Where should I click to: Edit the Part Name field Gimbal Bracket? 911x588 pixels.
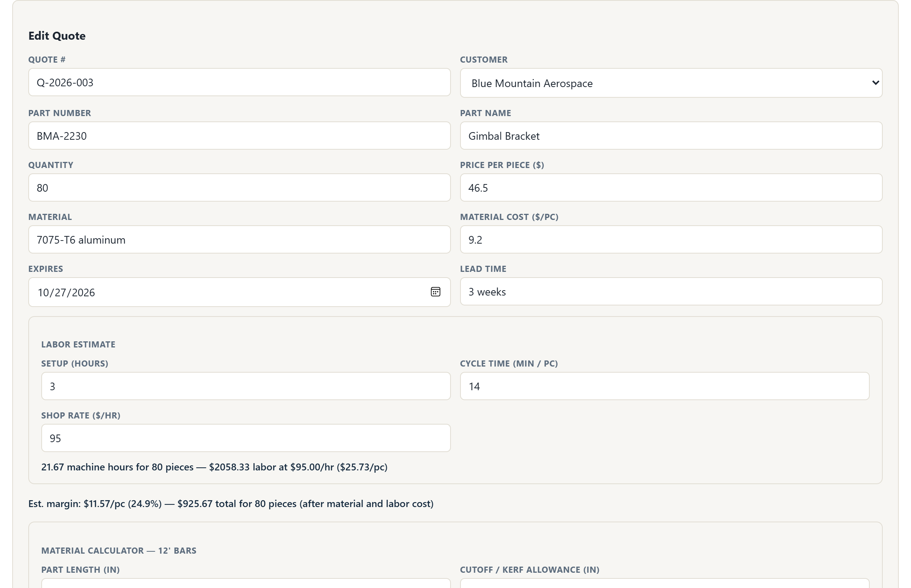(671, 136)
